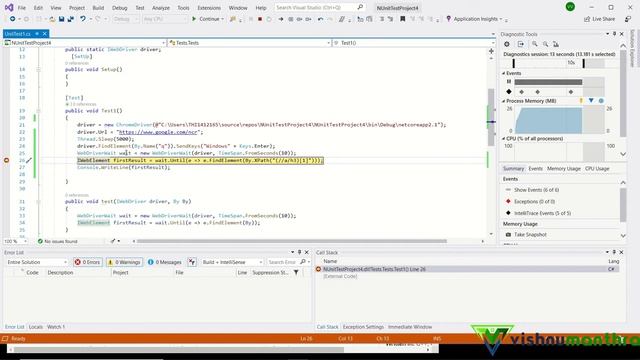Viewport: 640px width, 360px height.
Task: Open the Extensions menu
Action: 209,8
